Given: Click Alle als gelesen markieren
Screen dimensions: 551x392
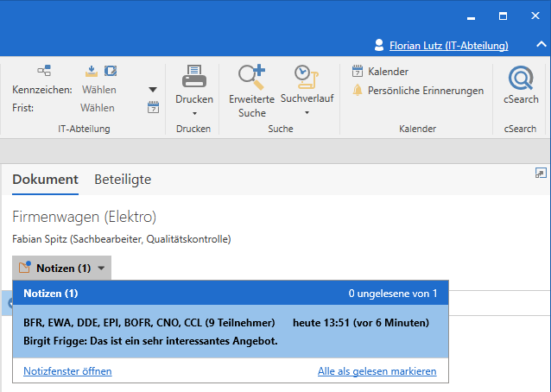Looking at the screenshot, I should (x=377, y=371).
